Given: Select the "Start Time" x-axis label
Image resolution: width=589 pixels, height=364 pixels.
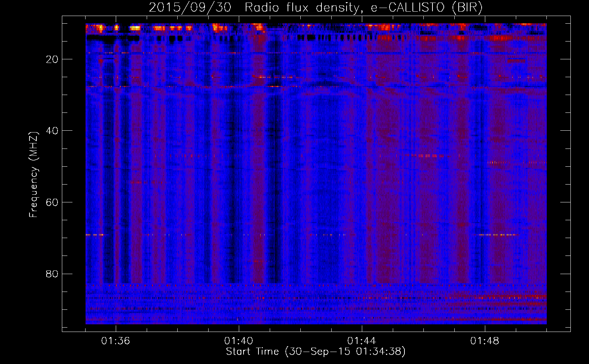Looking at the screenshot, I should (252, 352).
